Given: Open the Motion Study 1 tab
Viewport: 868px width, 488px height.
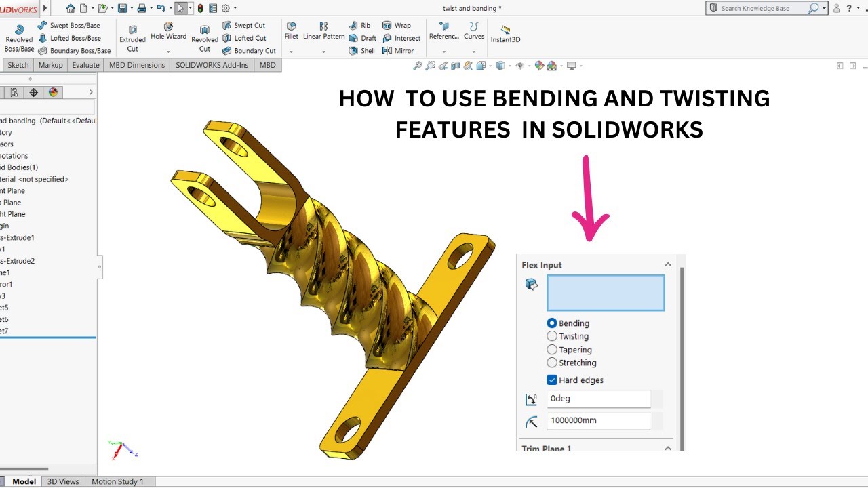Looking at the screenshot, I should coord(117,481).
